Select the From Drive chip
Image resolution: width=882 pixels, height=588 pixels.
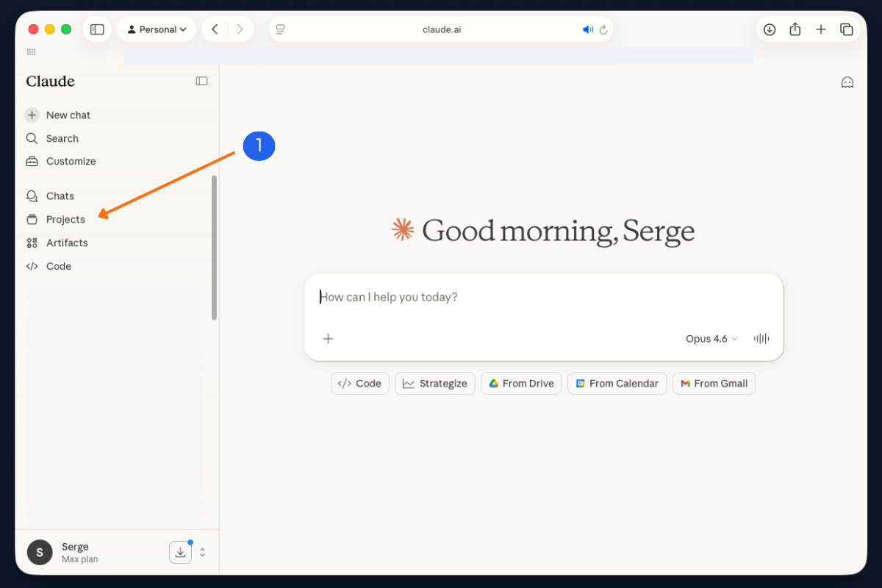522,383
